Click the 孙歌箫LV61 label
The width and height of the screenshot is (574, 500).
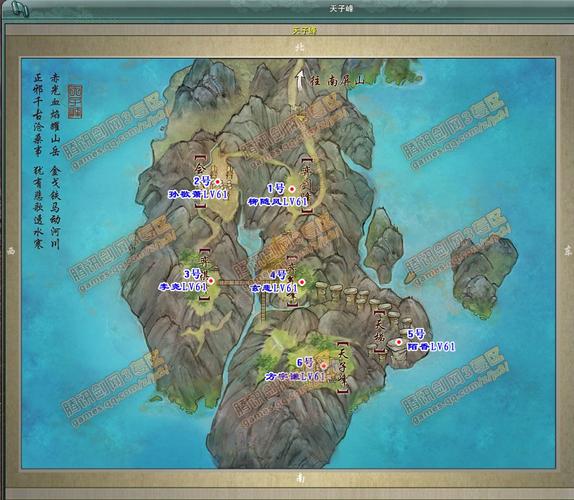(x=198, y=194)
